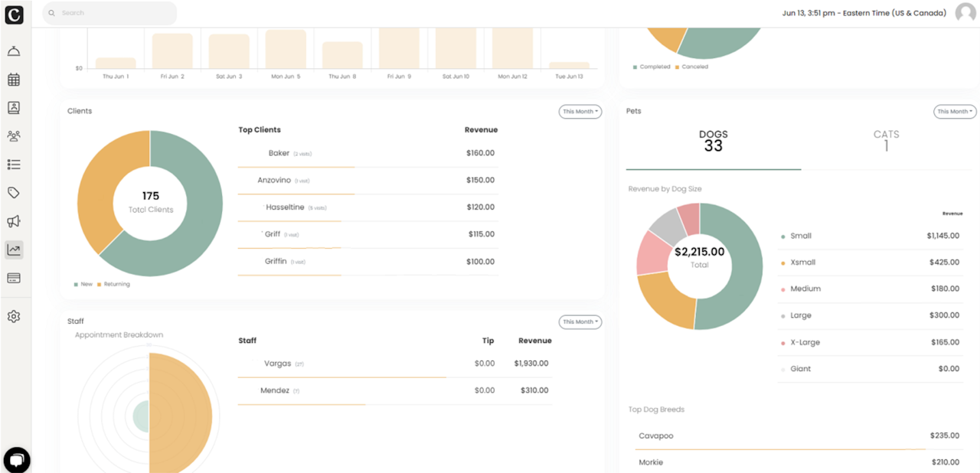Click the Baker top client row
980x473 pixels.
(368, 154)
